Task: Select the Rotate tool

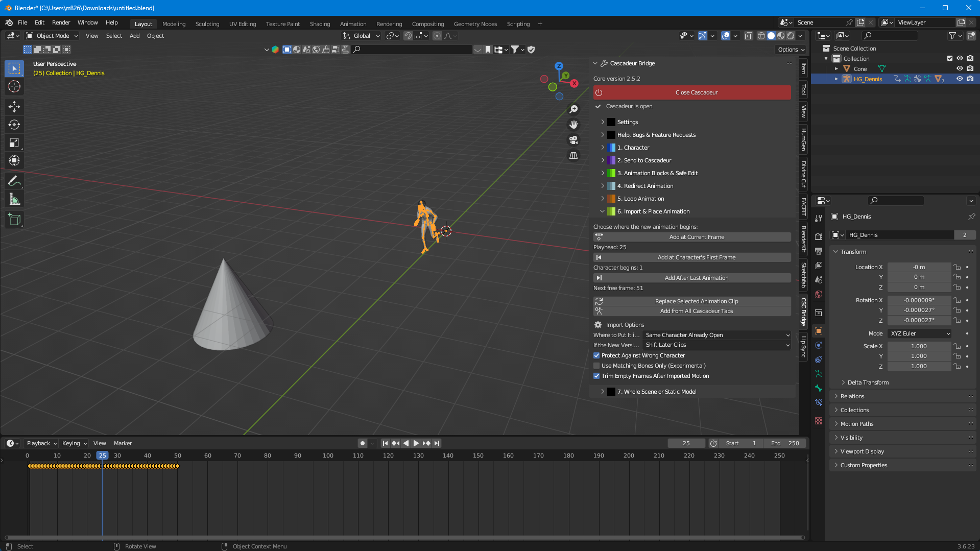Action: pyautogui.click(x=14, y=125)
